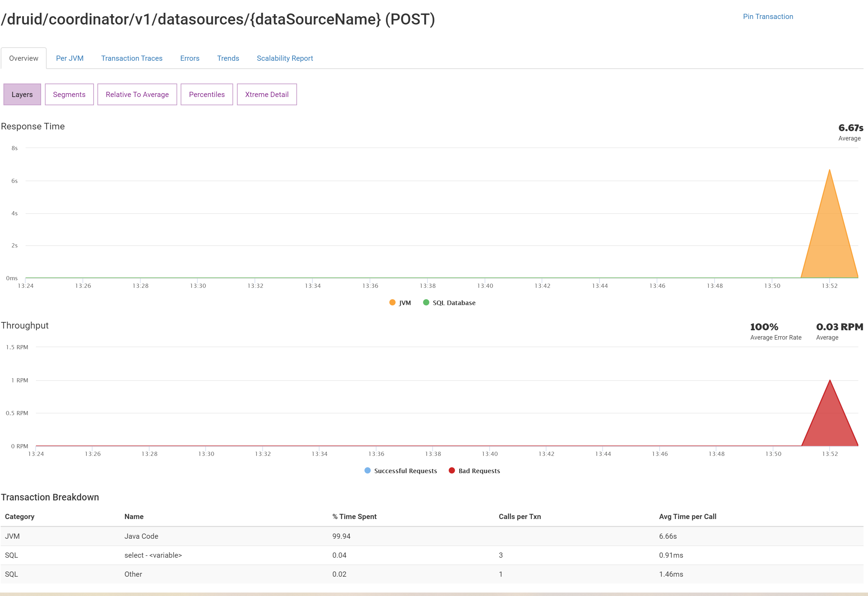Open the Scalability Report

pyautogui.click(x=284, y=58)
